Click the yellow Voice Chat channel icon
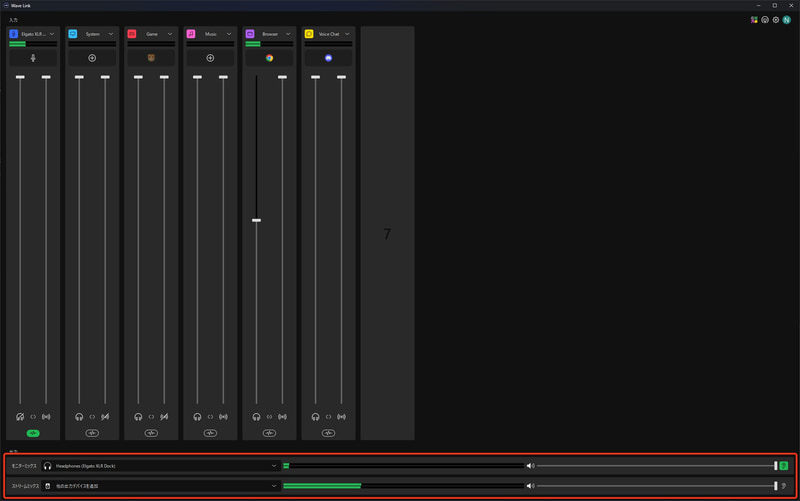Screen dimensions: 800x501 309,34
